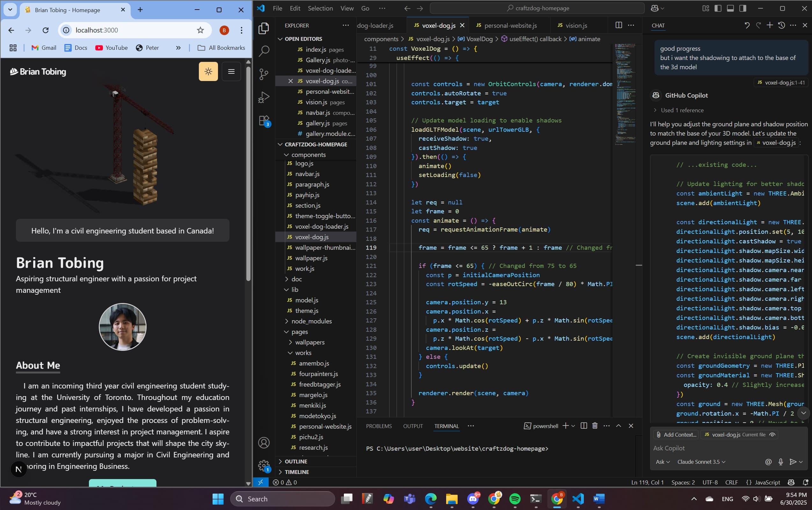Screen dimensions: 812x510
Task: Expand the node_modules folder
Action: (x=311, y=321)
